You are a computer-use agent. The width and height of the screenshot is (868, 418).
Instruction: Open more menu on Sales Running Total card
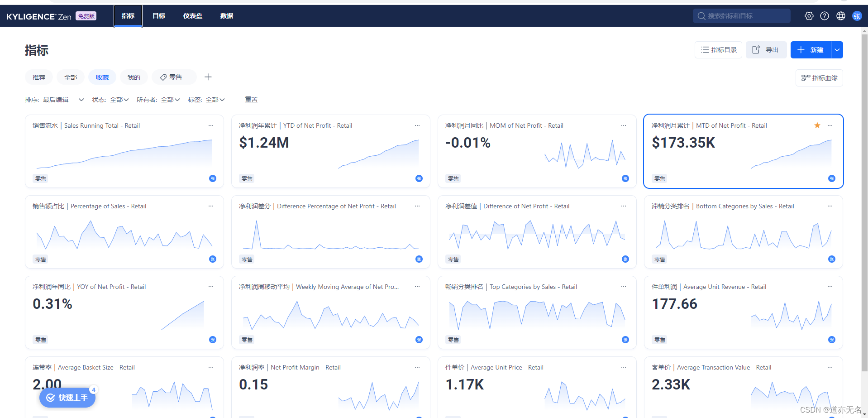pos(211,125)
